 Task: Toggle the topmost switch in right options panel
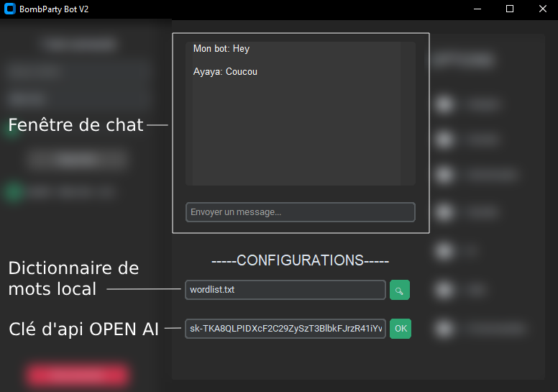pyautogui.click(x=446, y=105)
